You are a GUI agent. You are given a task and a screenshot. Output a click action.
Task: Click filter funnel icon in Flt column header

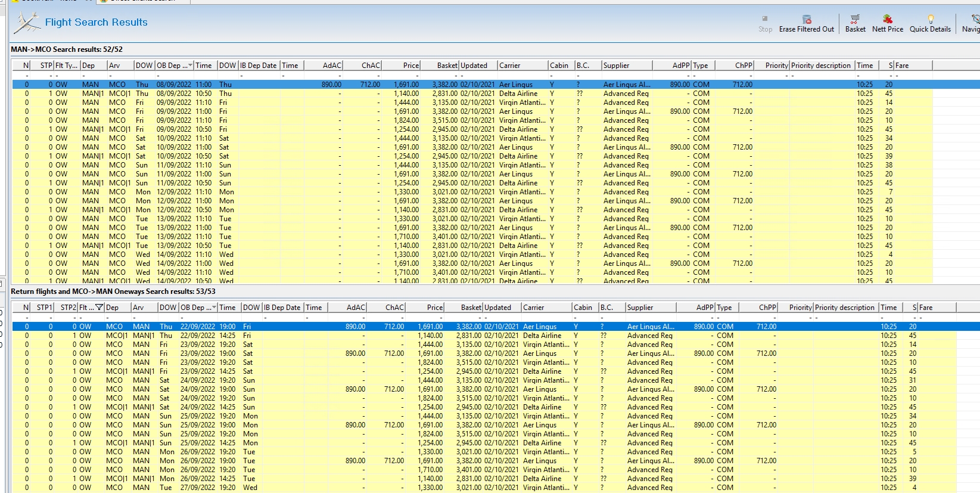coord(99,308)
